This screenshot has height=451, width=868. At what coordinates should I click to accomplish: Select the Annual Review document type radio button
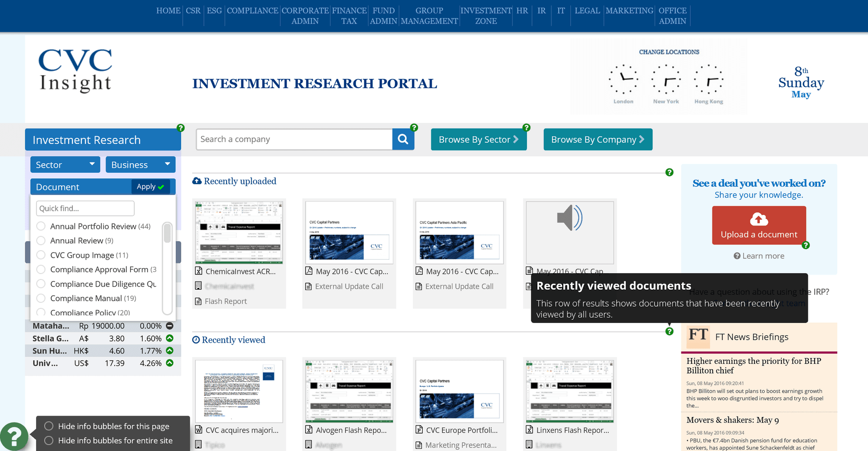click(41, 240)
